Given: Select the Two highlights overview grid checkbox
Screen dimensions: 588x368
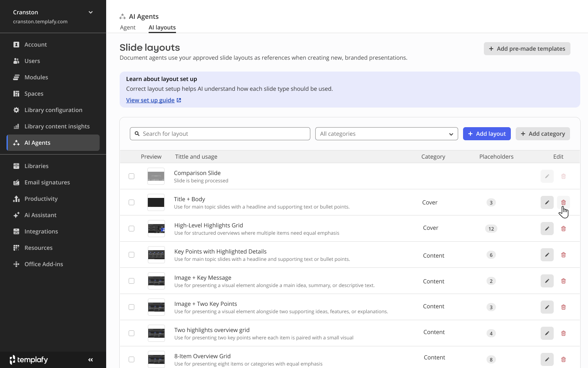Looking at the screenshot, I should click(131, 333).
